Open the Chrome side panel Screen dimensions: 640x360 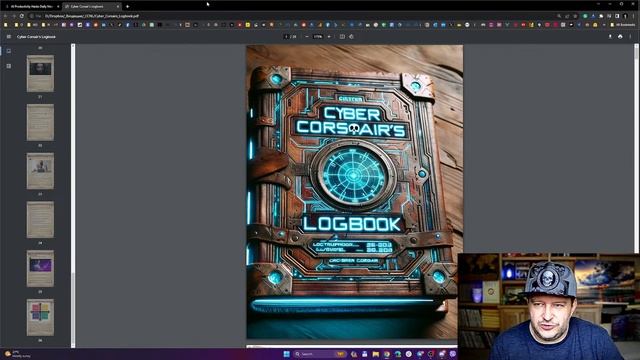617,16
